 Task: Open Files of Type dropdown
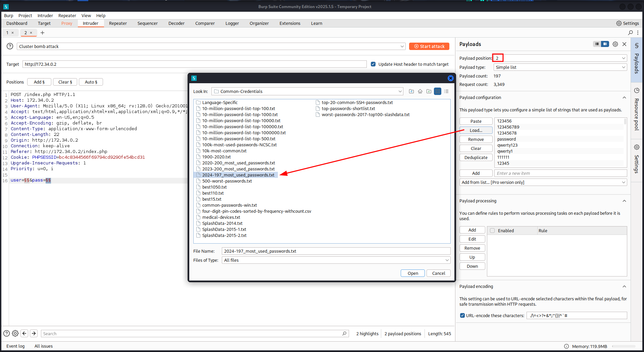point(336,260)
